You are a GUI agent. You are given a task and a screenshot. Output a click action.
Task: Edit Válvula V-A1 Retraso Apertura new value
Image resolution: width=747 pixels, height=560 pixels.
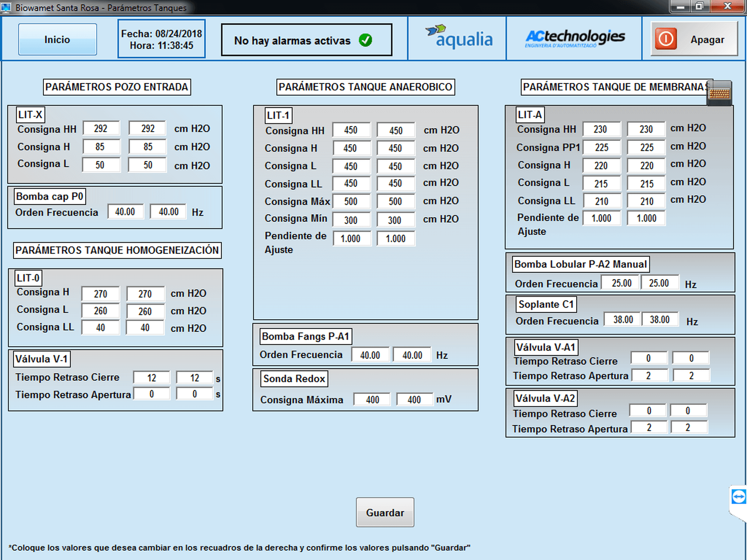(691, 376)
